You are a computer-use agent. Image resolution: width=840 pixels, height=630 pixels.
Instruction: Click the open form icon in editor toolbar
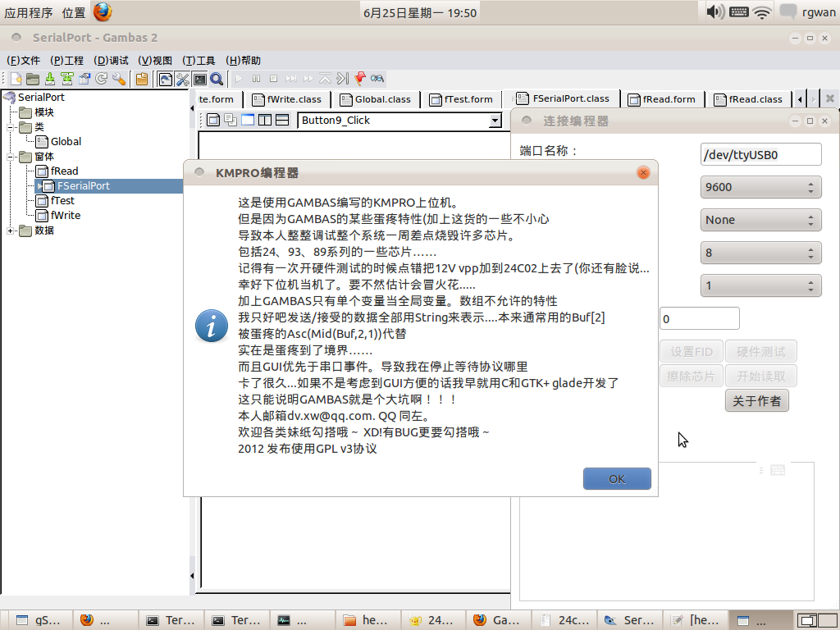pos(213,120)
